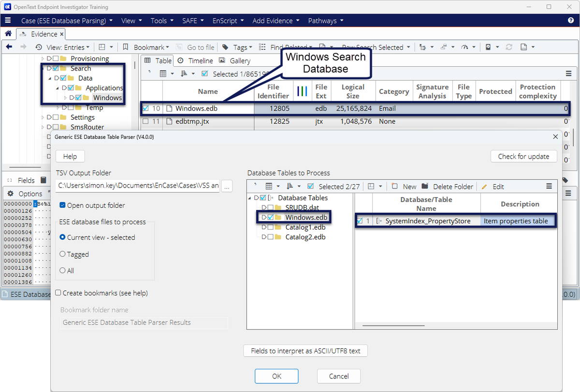Uncheck the Windows.edb row checkbox in Evidence table
580x392 pixels.
point(145,108)
